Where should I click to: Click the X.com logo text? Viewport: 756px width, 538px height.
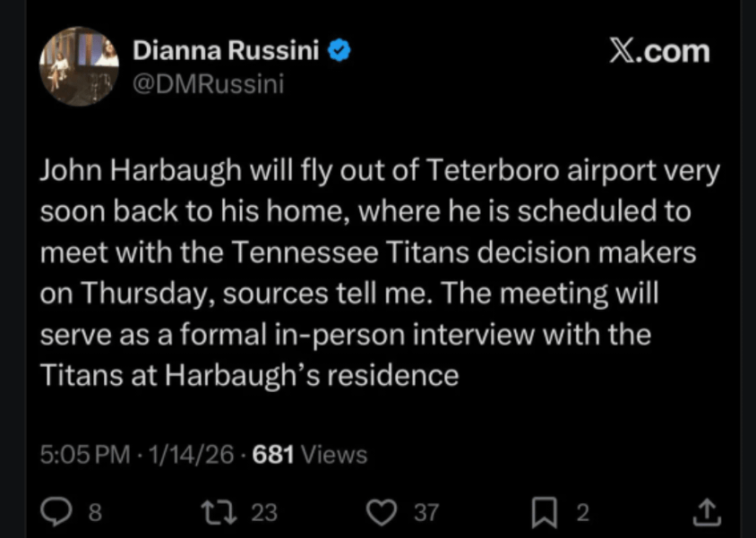coord(659,51)
